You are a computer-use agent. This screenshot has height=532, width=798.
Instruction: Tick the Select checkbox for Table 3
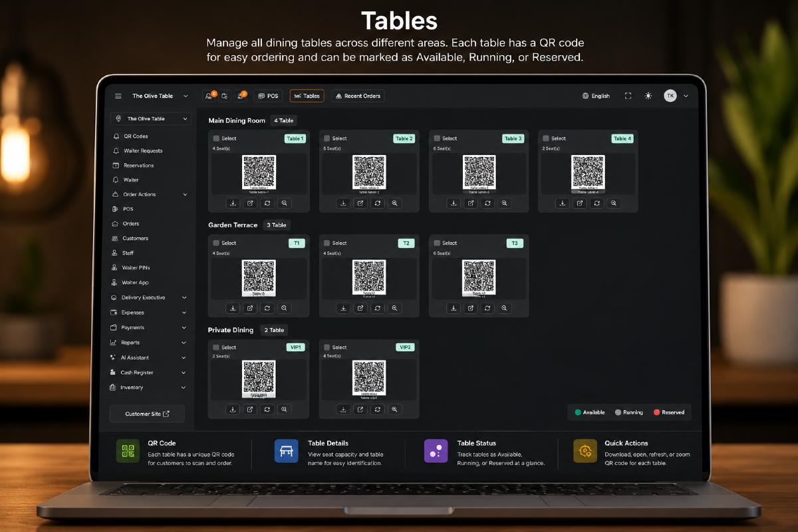pyautogui.click(x=437, y=138)
